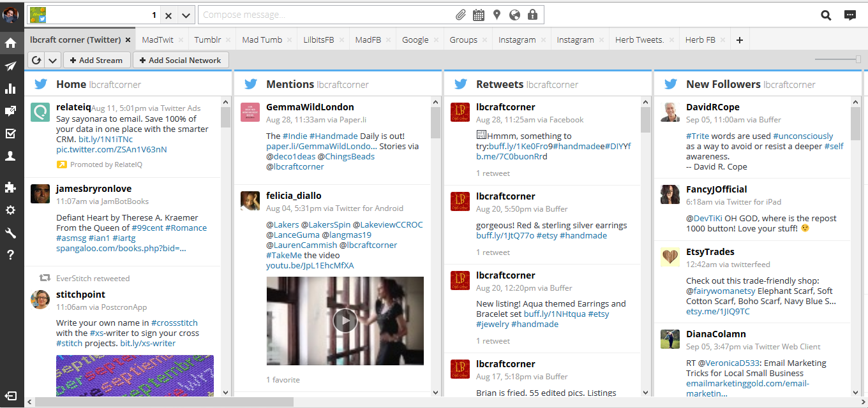Switch to the Mad Tumb tab
This screenshot has width=868, height=408.
(262, 40)
